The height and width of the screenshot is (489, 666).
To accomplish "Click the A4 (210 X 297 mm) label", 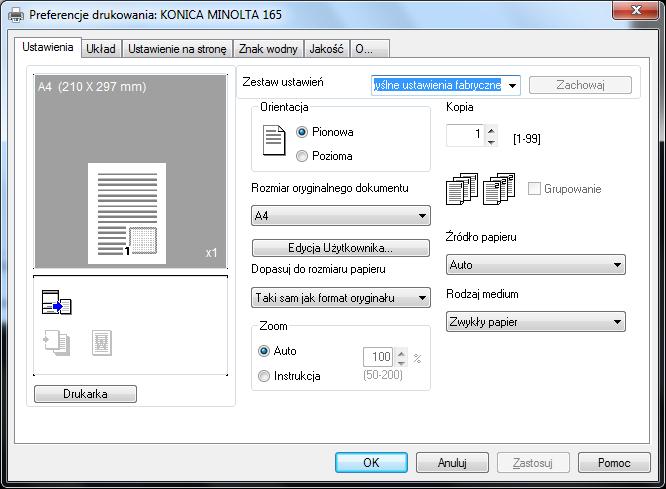I will (x=92, y=87).
